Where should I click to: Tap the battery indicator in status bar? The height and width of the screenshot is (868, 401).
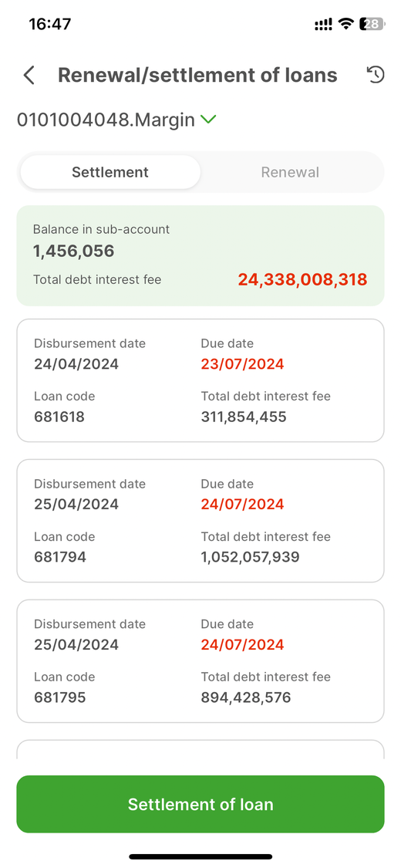pyautogui.click(x=372, y=24)
